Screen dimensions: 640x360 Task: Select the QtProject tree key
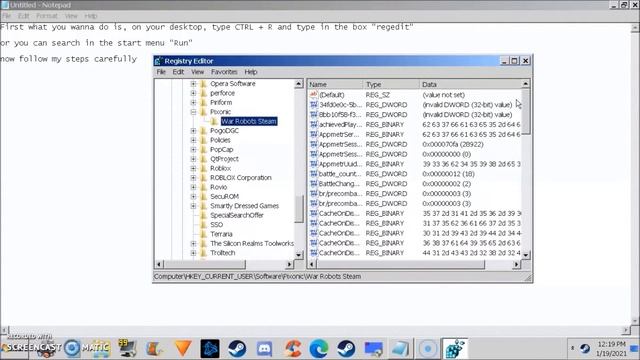coord(224,159)
